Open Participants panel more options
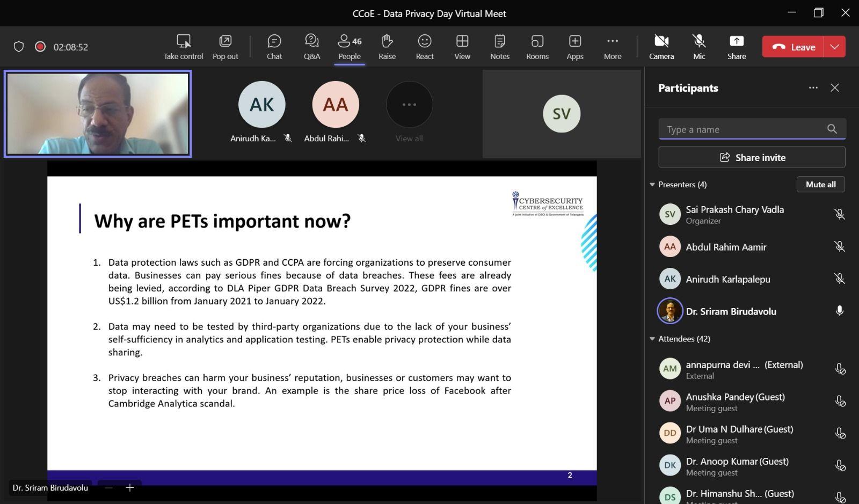Viewport: 859px width, 504px height. coord(813,87)
